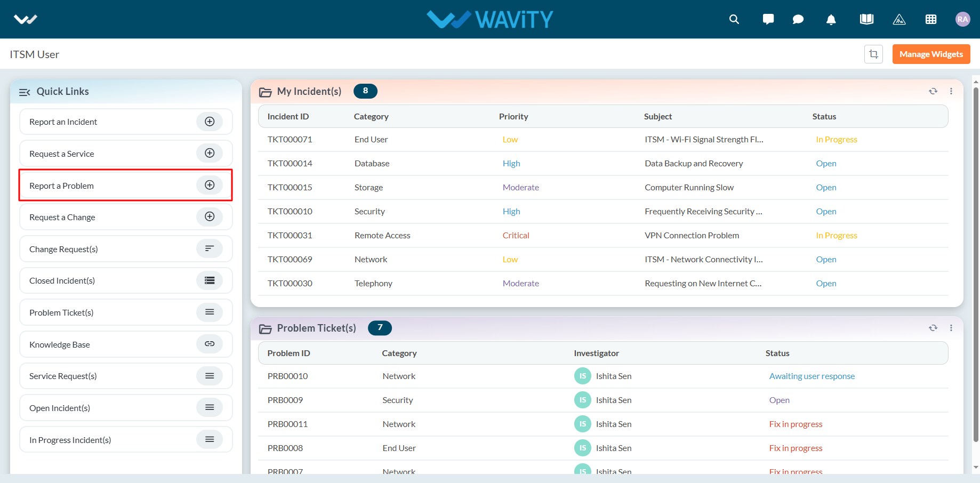Image resolution: width=980 pixels, height=483 pixels.
Task: Click the list icon for Closed Incident(s)
Action: pos(210,280)
